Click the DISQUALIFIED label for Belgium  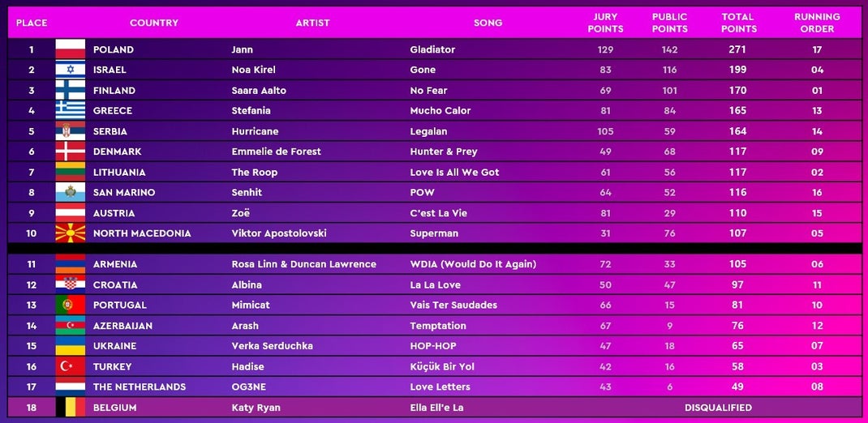click(718, 408)
